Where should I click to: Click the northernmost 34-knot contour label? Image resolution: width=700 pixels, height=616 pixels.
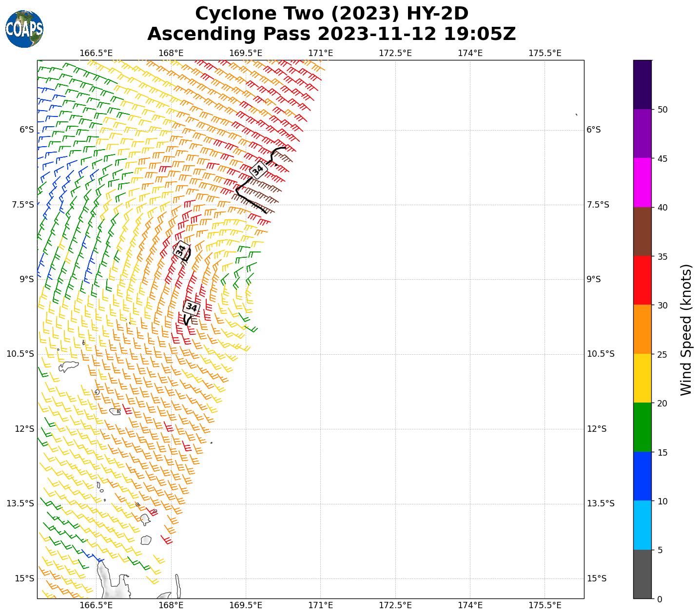pyautogui.click(x=257, y=170)
